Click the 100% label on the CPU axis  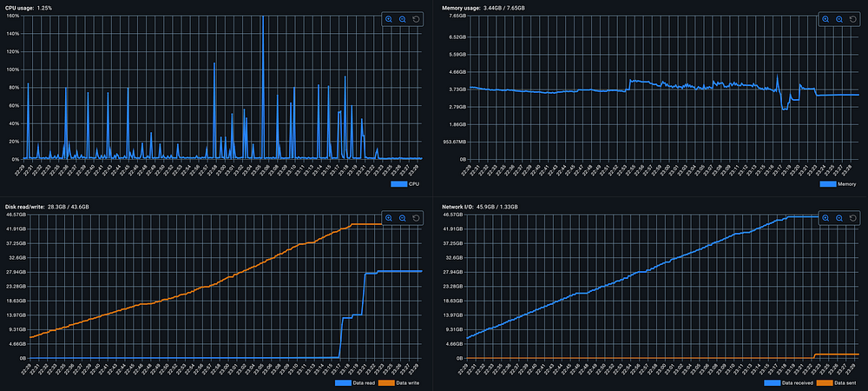13,70
